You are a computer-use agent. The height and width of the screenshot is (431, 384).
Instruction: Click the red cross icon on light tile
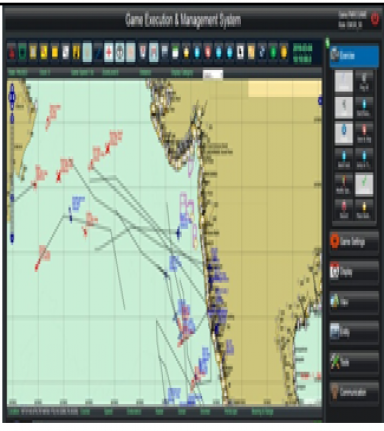109,53
